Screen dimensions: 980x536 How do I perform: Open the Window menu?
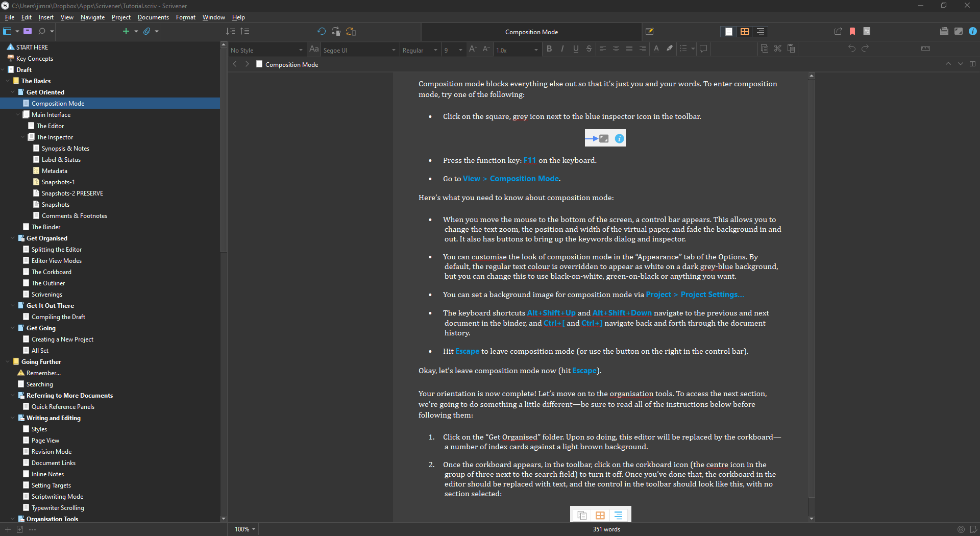tap(213, 17)
